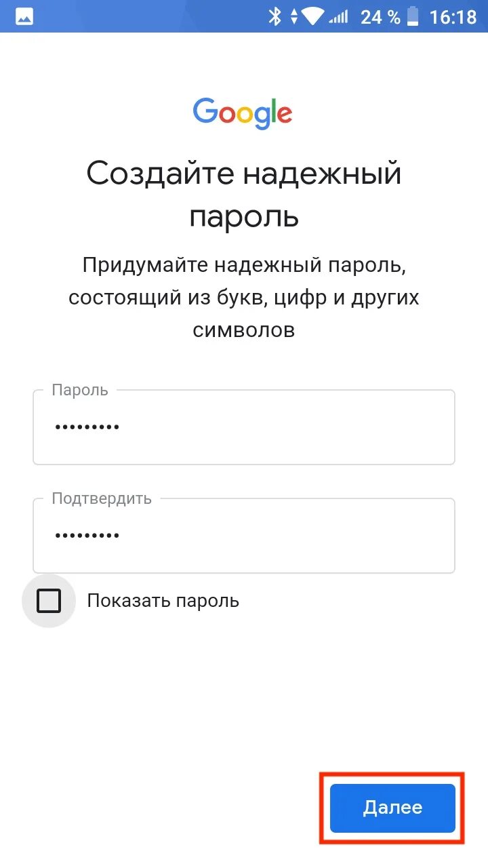Tap the battery icon in status bar
Screen dimensions: 488x868
414,17
